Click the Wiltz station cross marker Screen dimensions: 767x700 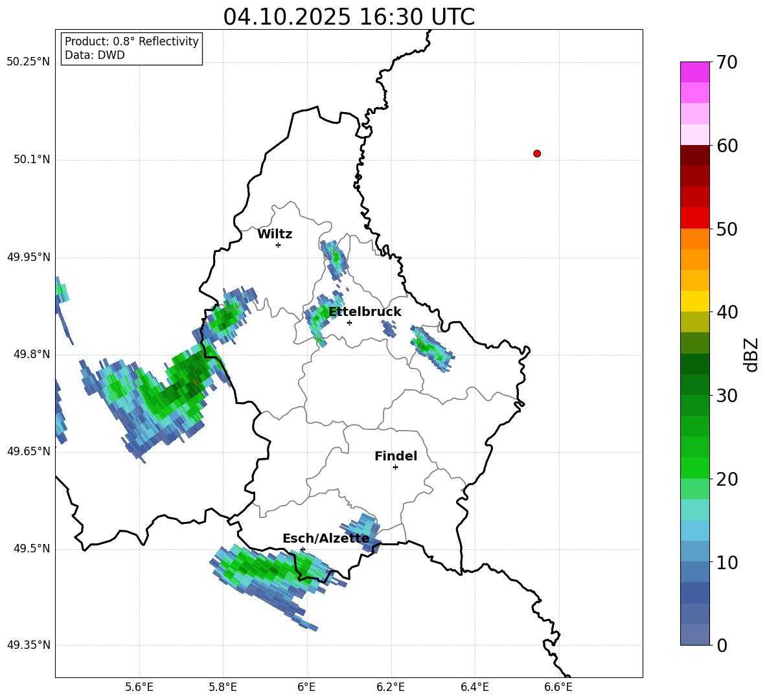click(x=278, y=245)
